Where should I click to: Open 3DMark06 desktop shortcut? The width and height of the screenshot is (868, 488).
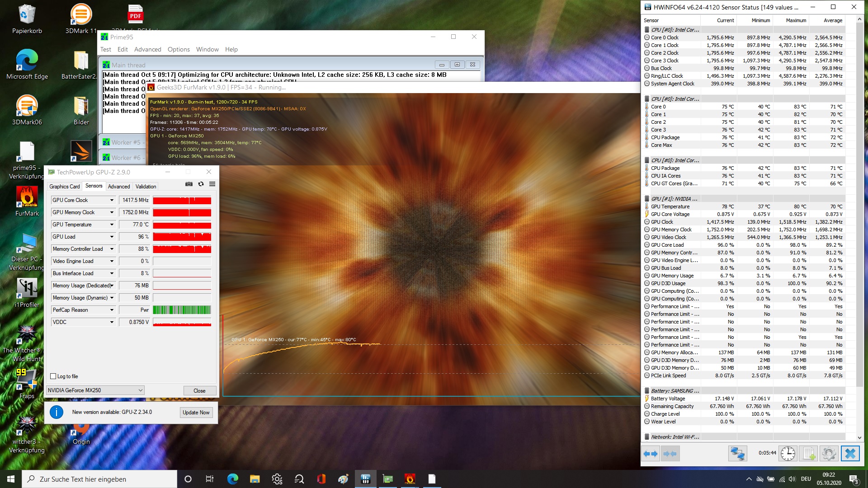coord(27,110)
